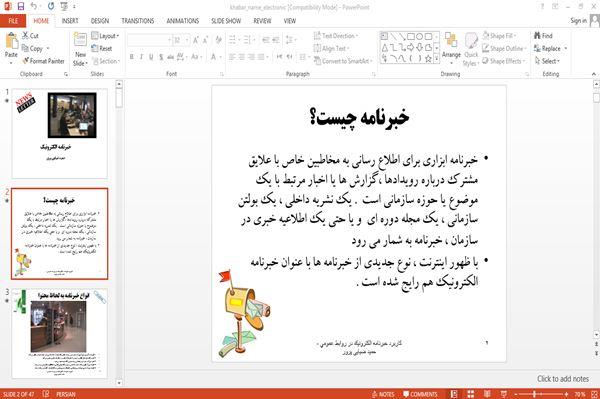
Task: Open Shape Effects dropdown
Action: point(504,61)
